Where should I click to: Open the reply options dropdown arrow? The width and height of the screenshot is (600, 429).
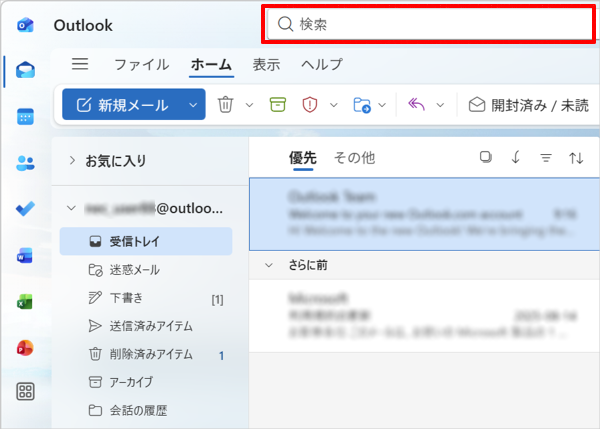click(440, 105)
